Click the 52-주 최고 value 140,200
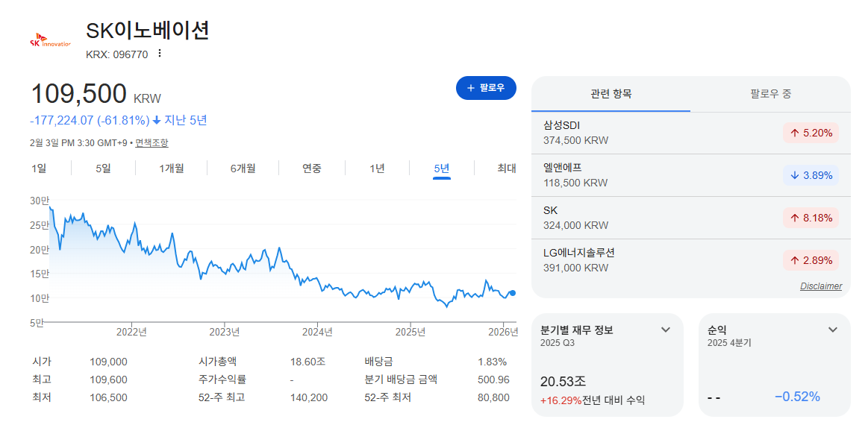The height and width of the screenshot is (425, 868). coord(309,397)
